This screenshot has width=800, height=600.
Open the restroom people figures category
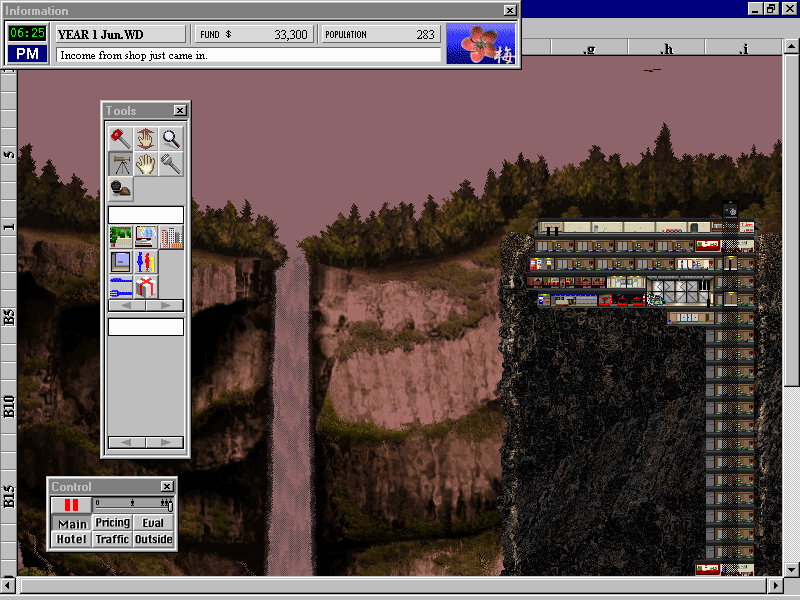(x=145, y=262)
